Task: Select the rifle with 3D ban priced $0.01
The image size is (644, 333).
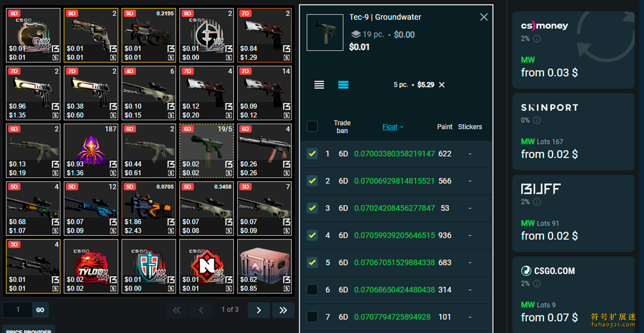Action: (33, 266)
